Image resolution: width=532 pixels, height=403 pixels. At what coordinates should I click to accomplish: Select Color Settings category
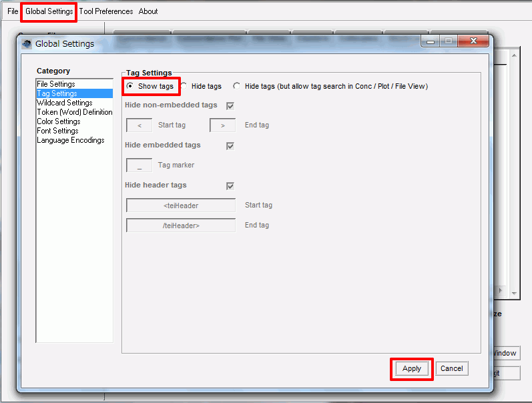point(59,121)
